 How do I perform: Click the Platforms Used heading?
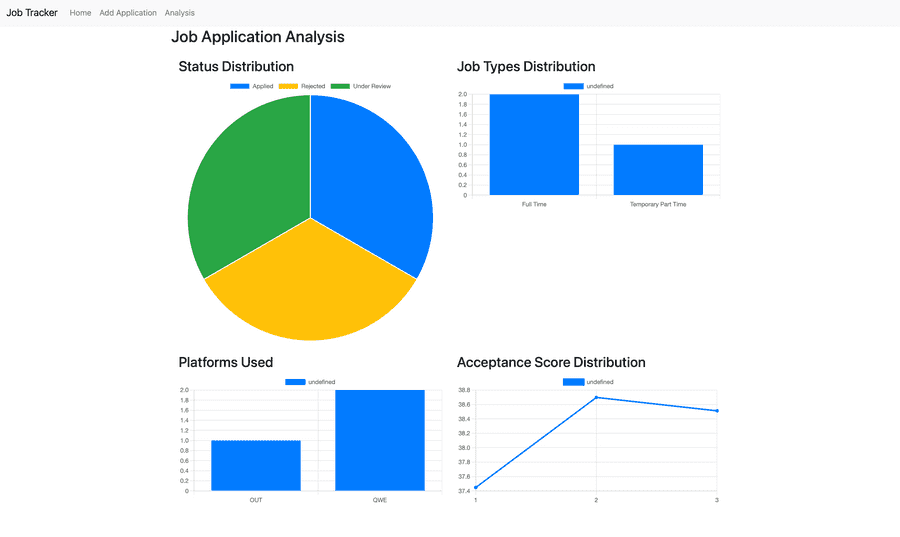point(226,363)
